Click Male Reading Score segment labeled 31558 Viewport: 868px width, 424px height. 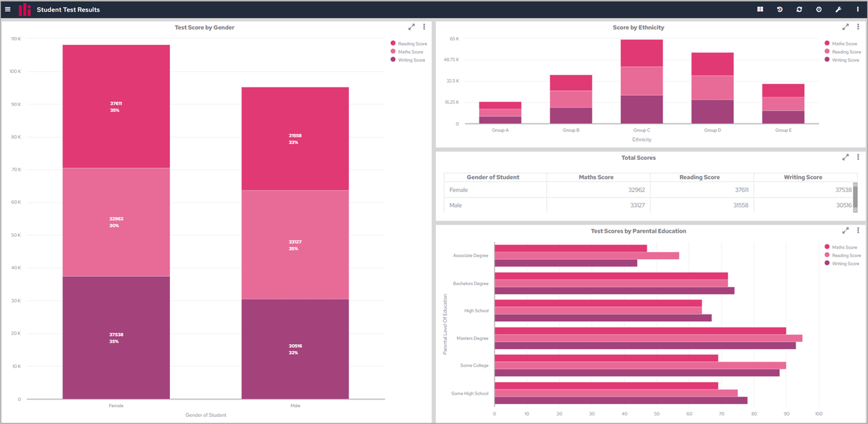[295, 139]
